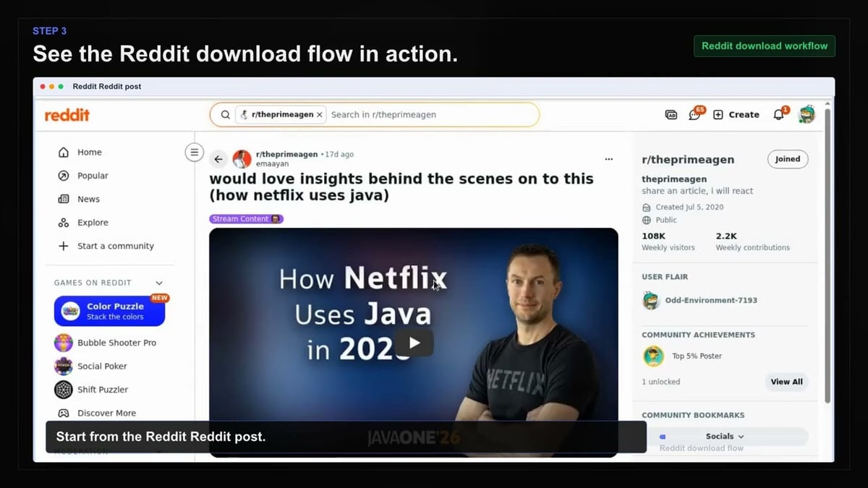
Task: Click the r/theprimeagen sidebar heading
Action: (688, 160)
